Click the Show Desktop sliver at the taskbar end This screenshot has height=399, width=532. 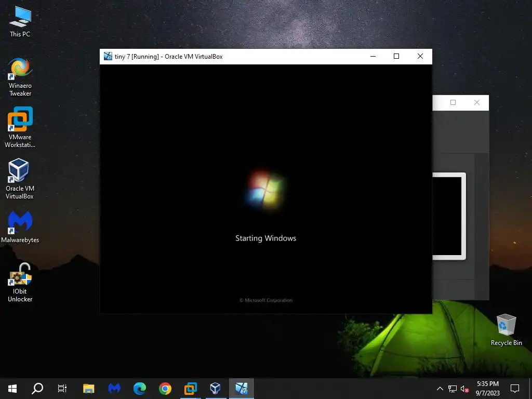point(530,389)
